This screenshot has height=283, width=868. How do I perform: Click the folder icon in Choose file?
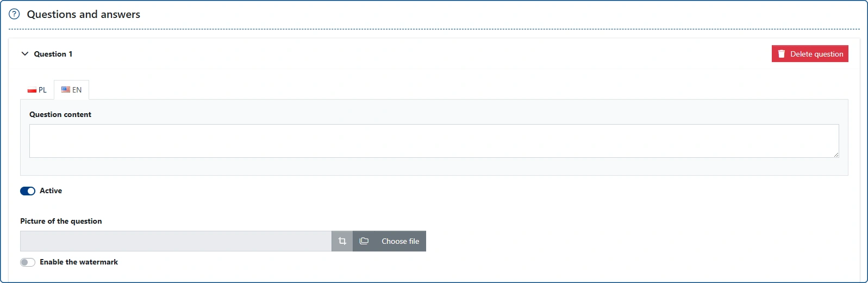point(364,241)
